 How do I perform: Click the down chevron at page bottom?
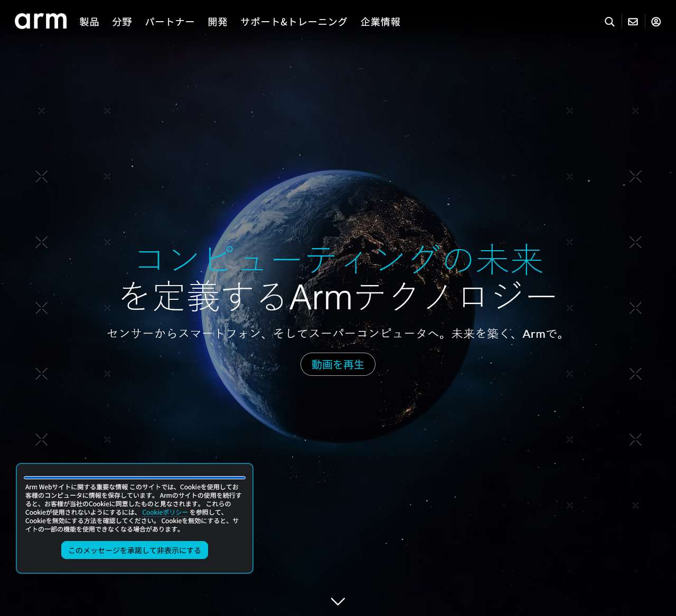click(x=338, y=601)
